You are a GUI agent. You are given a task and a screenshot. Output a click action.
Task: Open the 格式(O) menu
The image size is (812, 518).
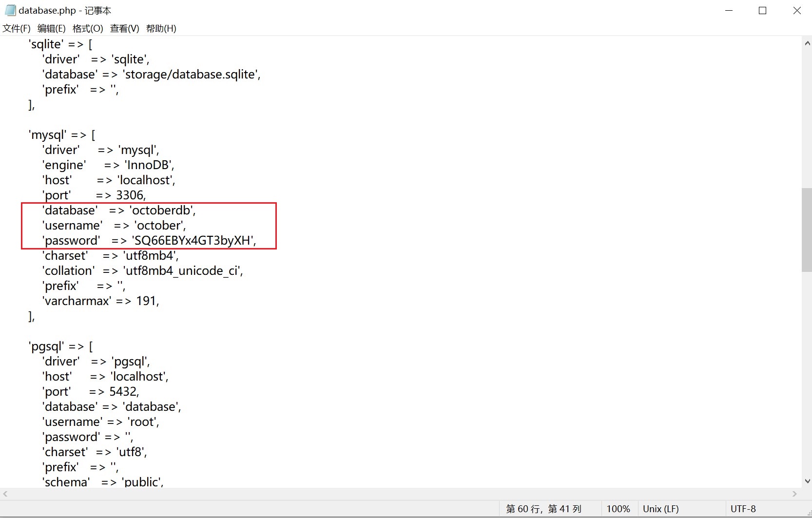pyautogui.click(x=88, y=28)
